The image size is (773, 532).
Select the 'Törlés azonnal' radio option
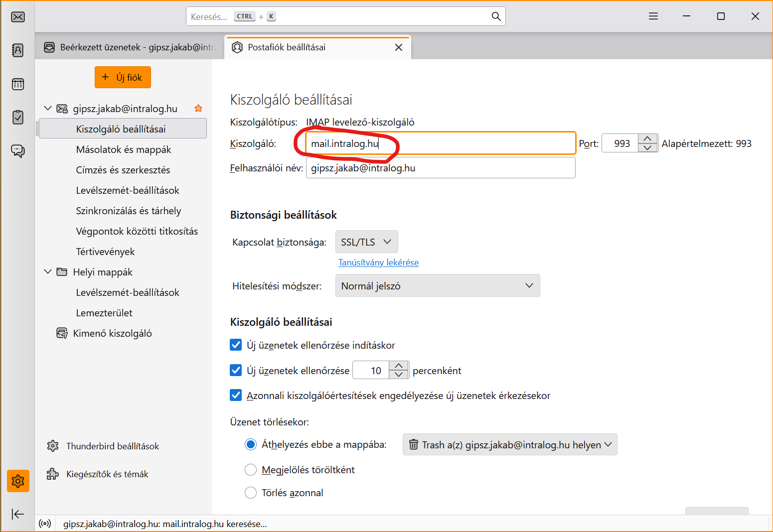251,493
